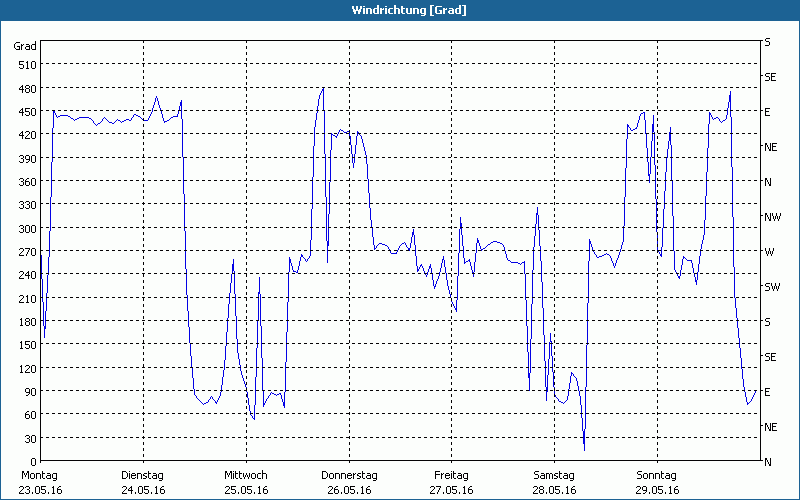Click the Dienstag day label
The image size is (800, 500).
point(143,475)
